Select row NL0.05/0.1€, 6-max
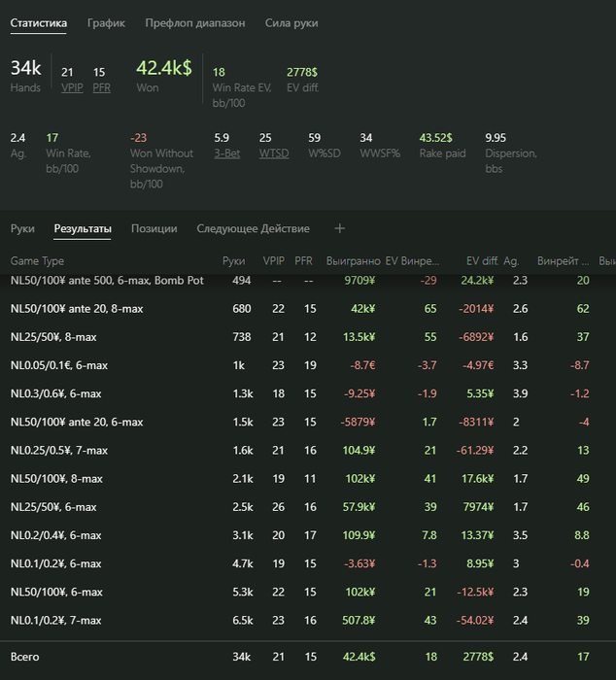Screen dimensions: 616x680 point(308,365)
